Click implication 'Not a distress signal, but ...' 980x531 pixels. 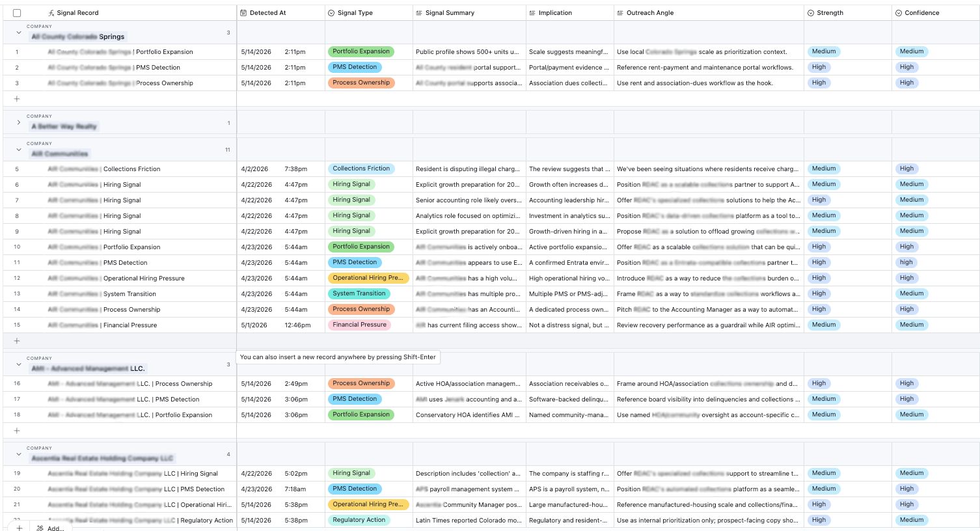tap(569, 325)
